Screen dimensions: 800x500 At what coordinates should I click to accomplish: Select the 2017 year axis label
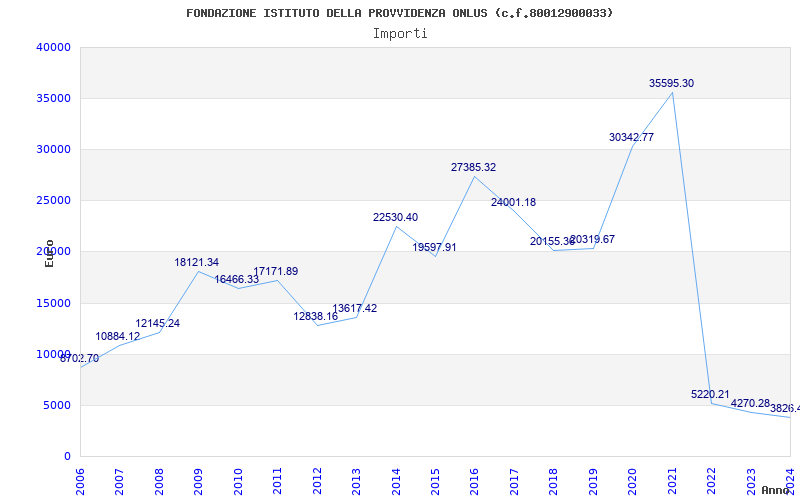514,482
